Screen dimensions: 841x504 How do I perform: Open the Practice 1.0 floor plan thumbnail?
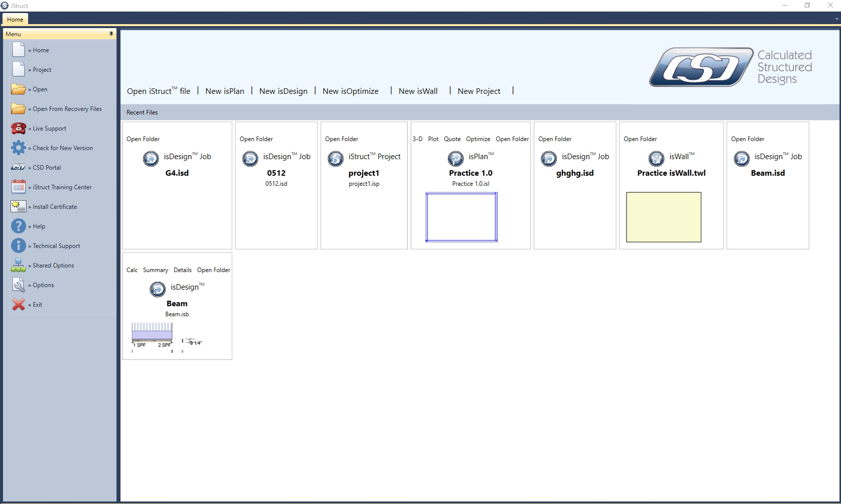(x=461, y=217)
